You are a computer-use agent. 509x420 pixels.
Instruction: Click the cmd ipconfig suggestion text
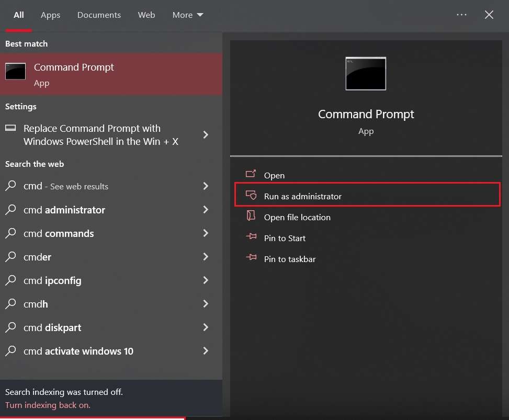52,281
